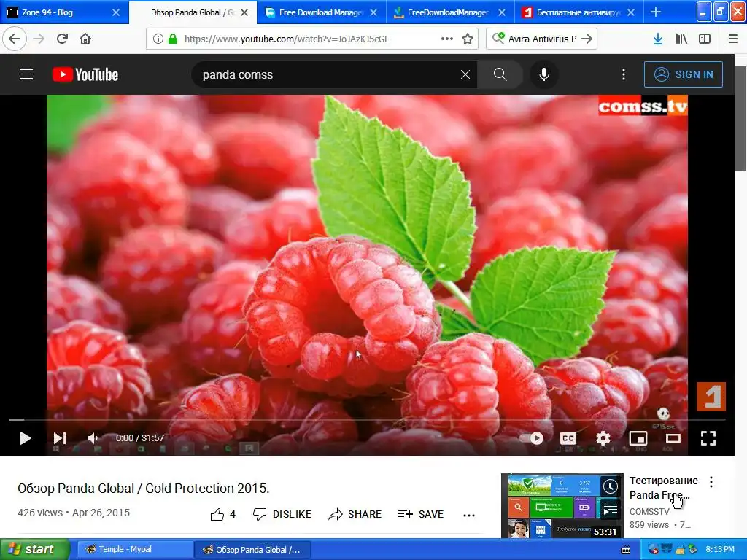Image resolution: width=747 pixels, height=560 pixels.
Task: Go to the YouTube home logo
Action: pyautogui.click(x=85, y=74)
